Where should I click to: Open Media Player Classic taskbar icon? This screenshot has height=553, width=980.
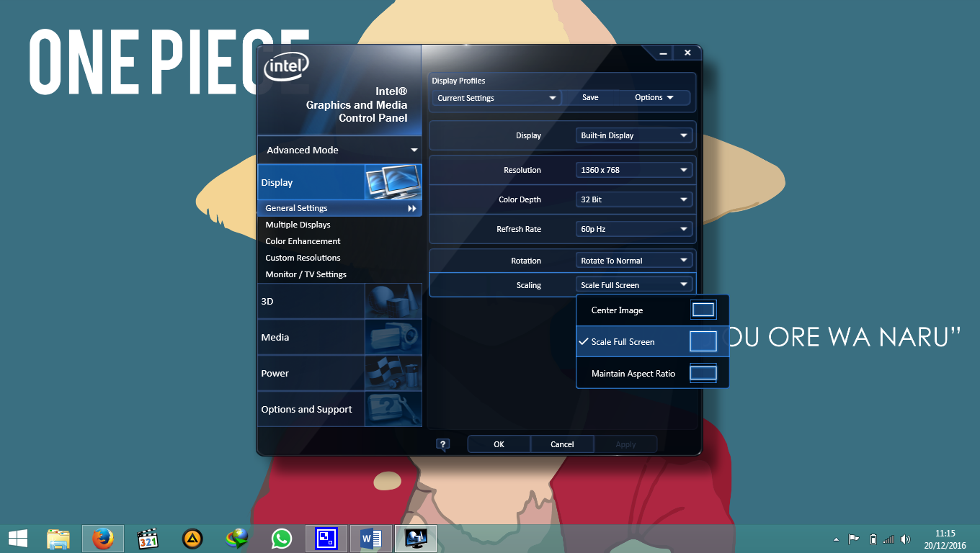coord(148,539)
